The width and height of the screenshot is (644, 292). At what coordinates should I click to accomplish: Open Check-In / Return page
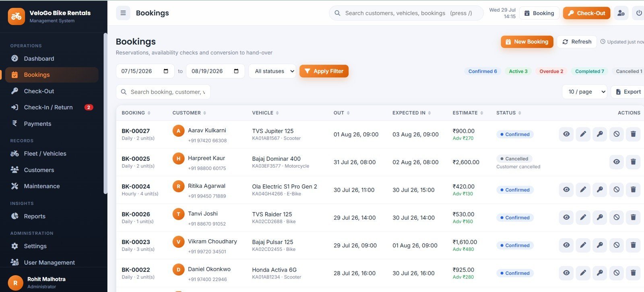(52, 107)
